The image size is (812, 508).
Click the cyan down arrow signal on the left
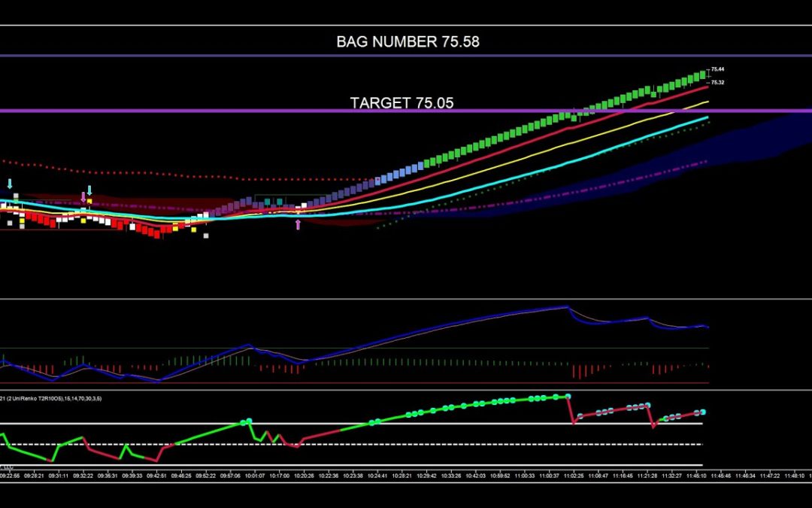pyautogui.click(x=10, y=183)
